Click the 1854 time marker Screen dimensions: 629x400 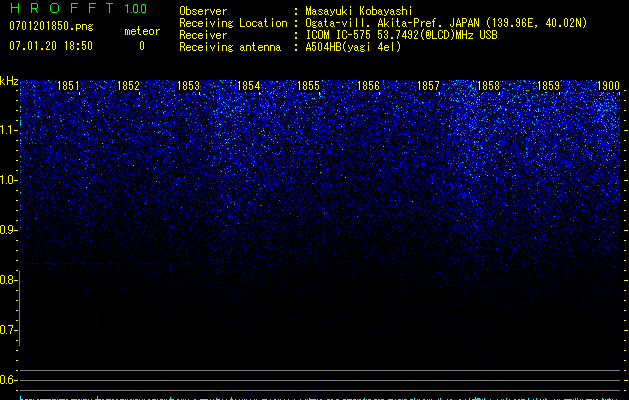click(x=248, y=85)
